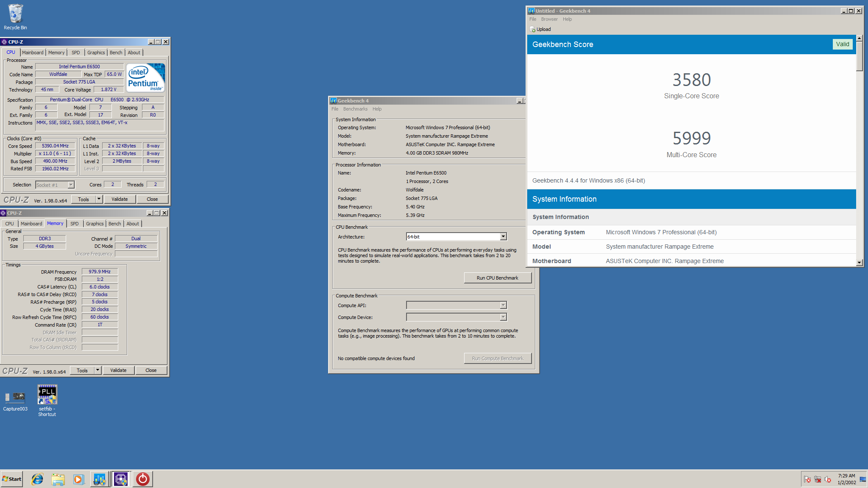This screenshot has width=868, height=488.
Task: Open Help menu in Untitled Geekbench window
Action: click(x=568, y=19)
